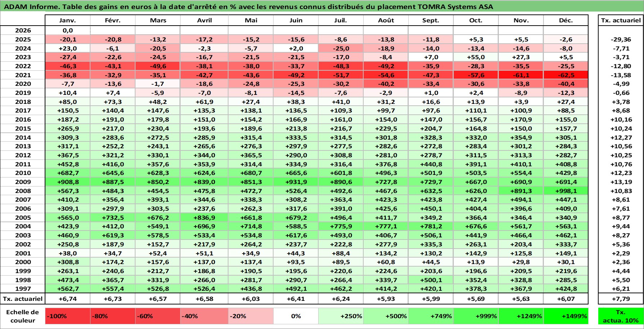
Task: Click the '+732,5' cell in February 2005
Action: tap(113, 218)
